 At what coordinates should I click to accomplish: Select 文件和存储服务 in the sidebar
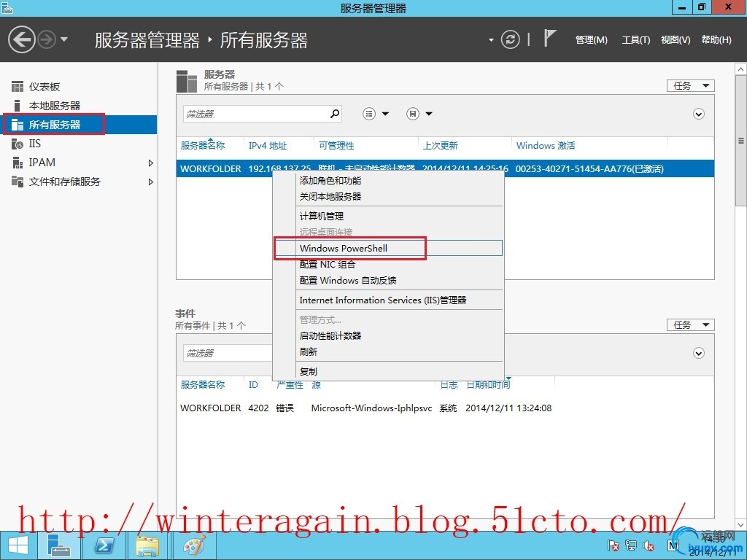point(64,182)
